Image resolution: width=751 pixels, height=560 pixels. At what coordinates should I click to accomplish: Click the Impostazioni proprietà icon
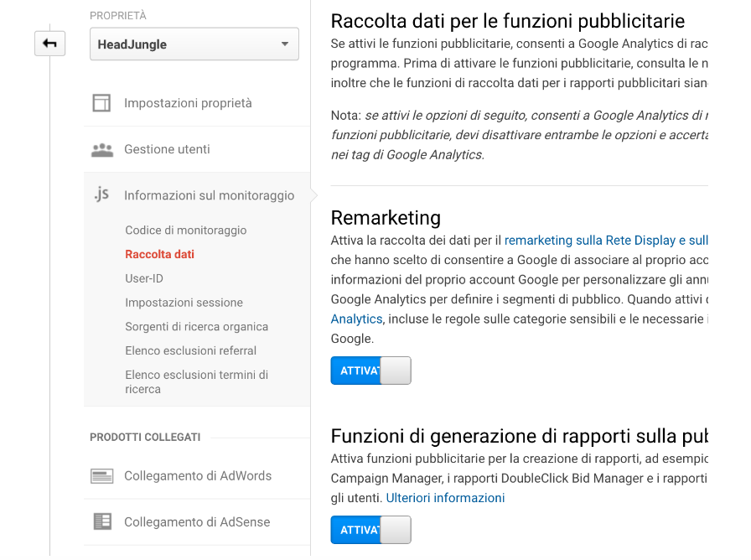tap(101, 102)
